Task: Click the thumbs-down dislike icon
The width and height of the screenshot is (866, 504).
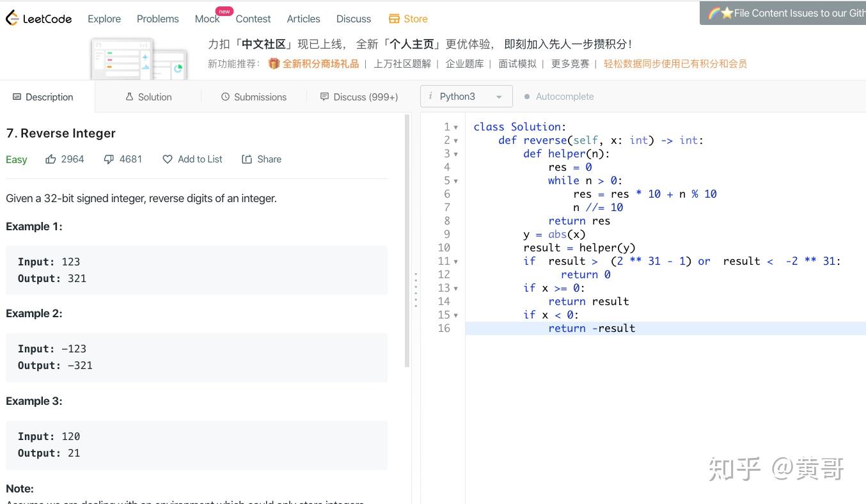Action: (109, 159)
